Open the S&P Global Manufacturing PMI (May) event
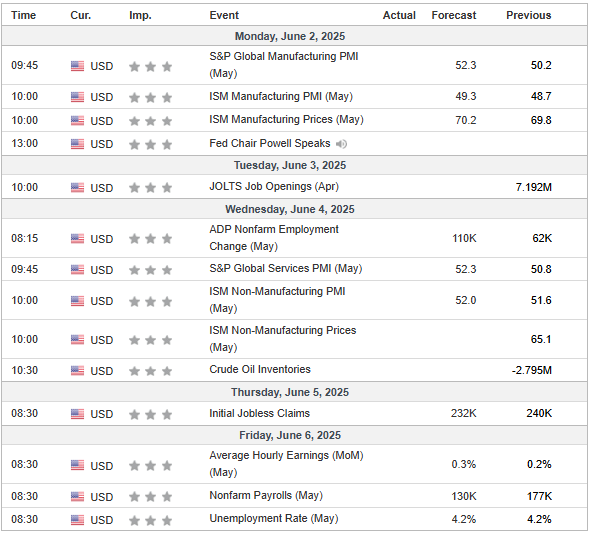592x535 pixels. pos(284,65)
